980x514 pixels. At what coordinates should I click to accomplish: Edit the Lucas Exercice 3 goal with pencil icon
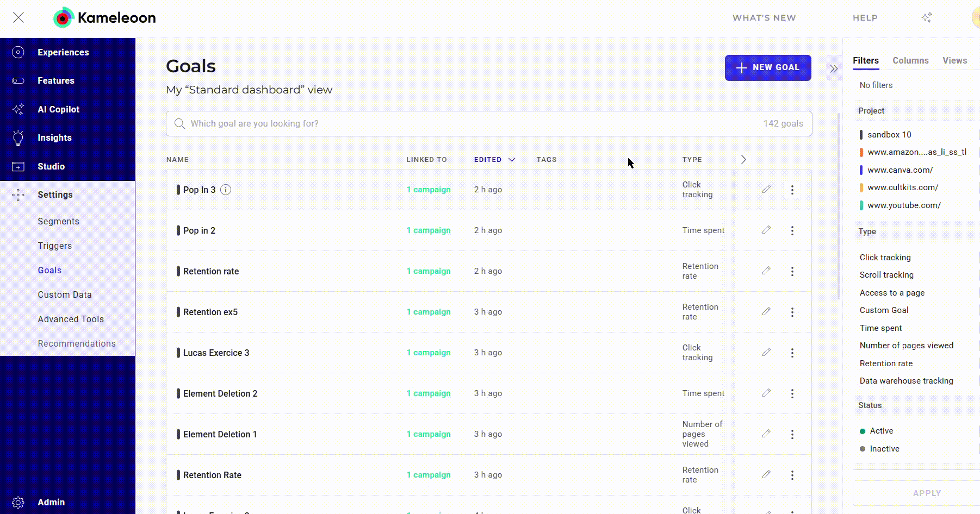[766, 352]
